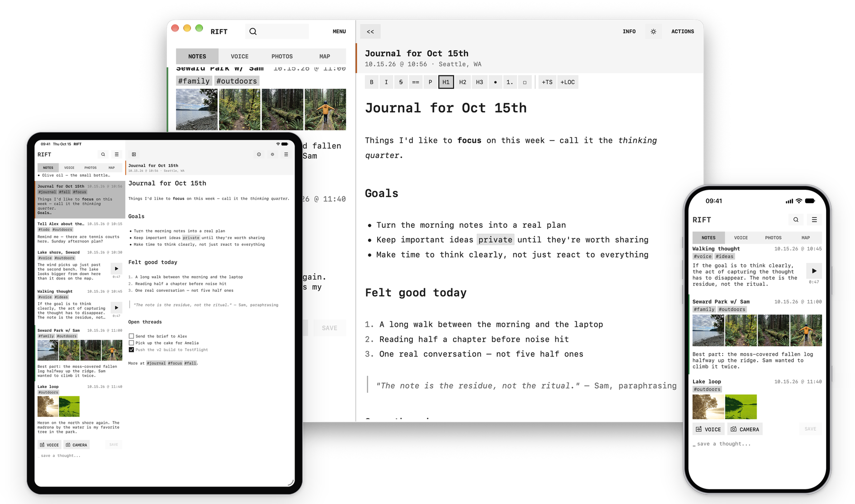The width and height of the screenshot is (855, 504).
Task: Select the H2 heading button
Action: (x=463, y=82)
